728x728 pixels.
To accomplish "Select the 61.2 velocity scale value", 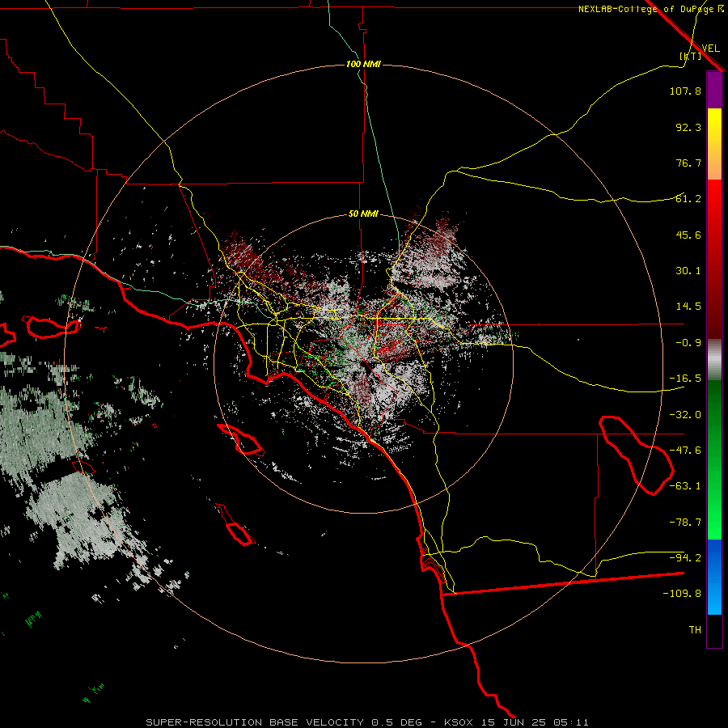I will coord(688,199).
